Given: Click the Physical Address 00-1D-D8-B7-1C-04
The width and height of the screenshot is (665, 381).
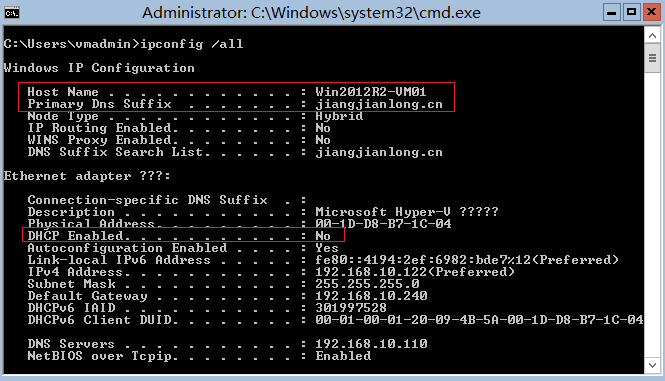Looking at the screenshot, I should 383,224.
